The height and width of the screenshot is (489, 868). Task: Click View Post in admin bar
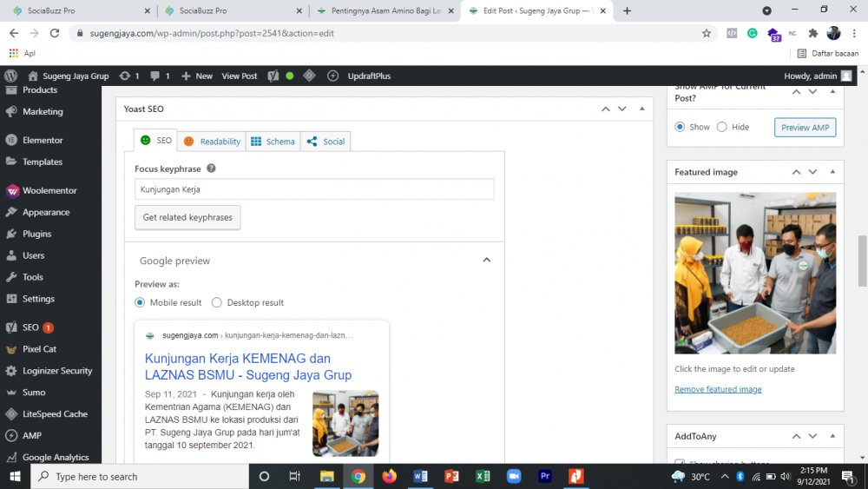click(x=240, y=76)
